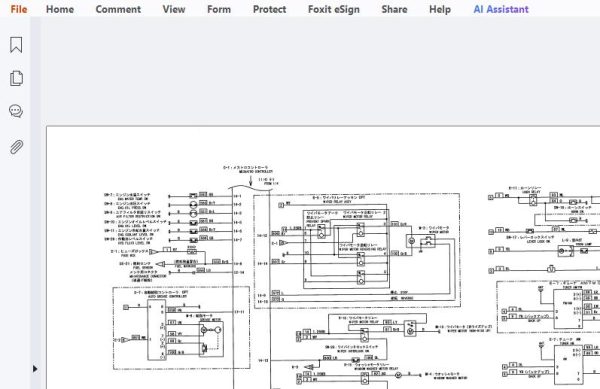The image size is (600, 389).
Task: Open the Help tab
Action: 440,9
